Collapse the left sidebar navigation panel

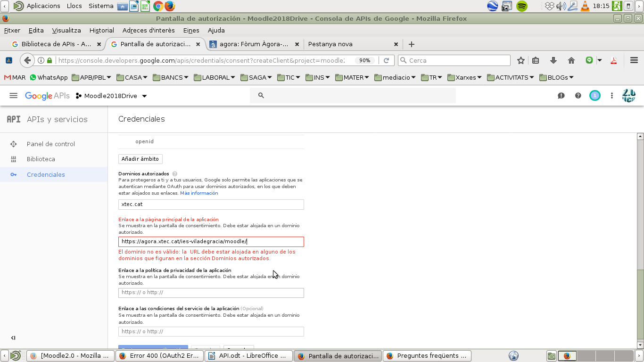pos(13,337)
